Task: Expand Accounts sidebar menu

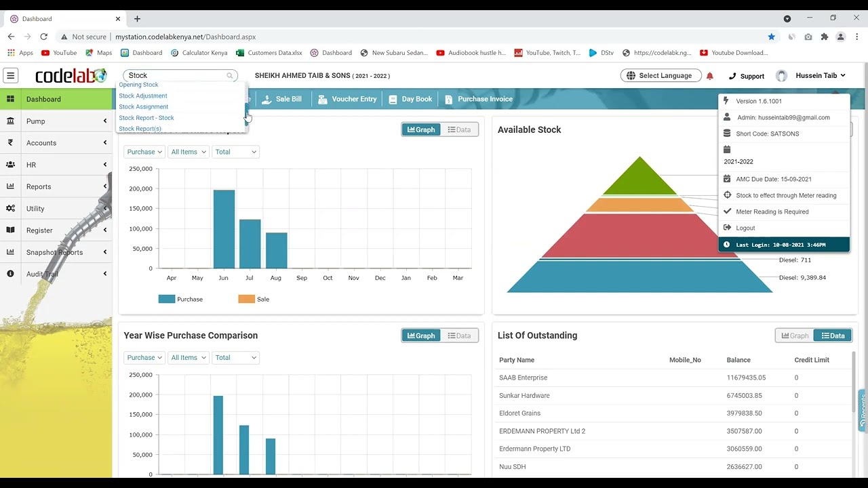Action: 56,143
